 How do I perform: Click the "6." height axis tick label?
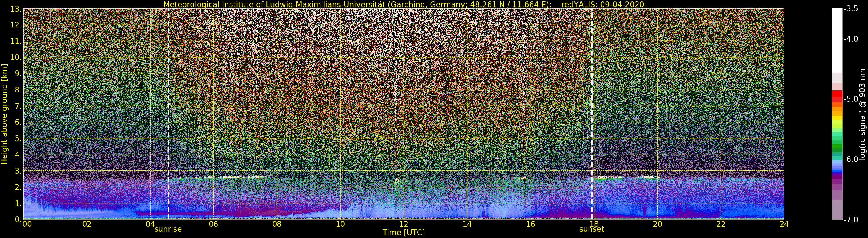pos(18,122)
